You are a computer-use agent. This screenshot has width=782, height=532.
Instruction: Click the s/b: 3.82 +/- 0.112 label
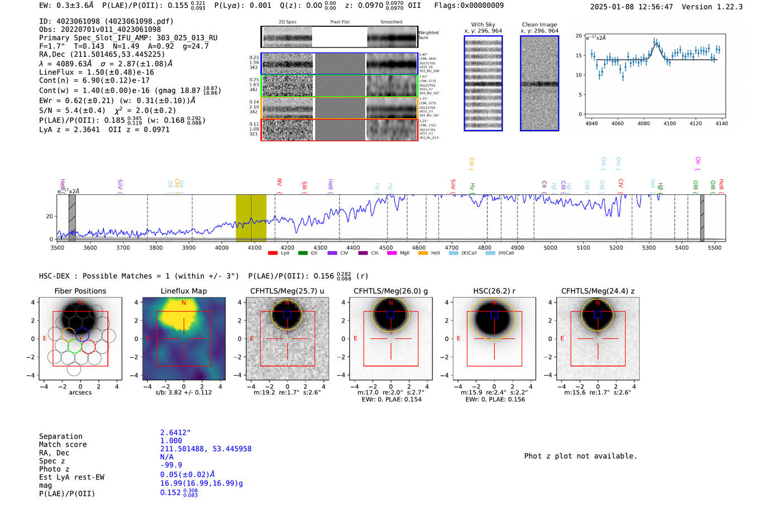pos(184,392)
